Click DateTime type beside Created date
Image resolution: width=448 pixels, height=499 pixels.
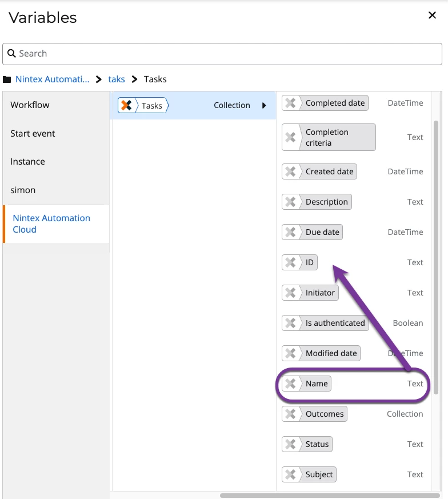405,171
